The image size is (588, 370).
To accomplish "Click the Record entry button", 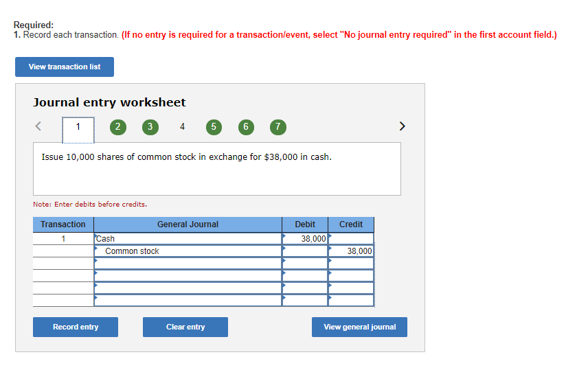I will [x=76, y=327].
